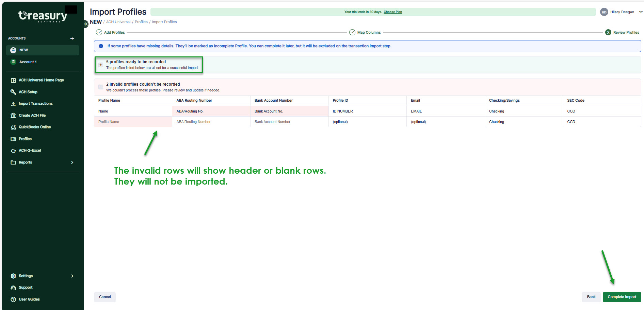Open the Profiles section icon
The height and width of the screenshot is (310, 644).
click(13, 139)
